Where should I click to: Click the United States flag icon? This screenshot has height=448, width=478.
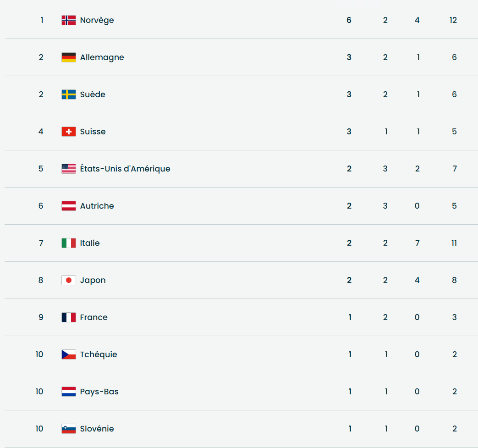(x=69, y=169)
